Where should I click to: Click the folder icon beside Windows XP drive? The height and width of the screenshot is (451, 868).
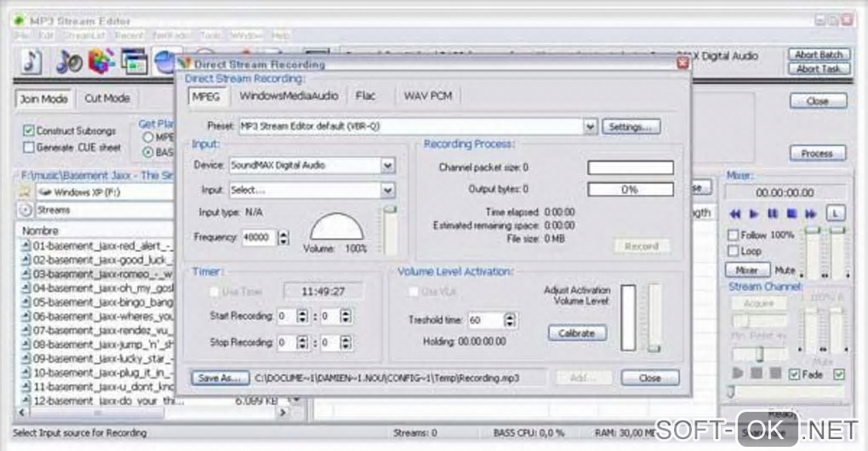(25, 192)
